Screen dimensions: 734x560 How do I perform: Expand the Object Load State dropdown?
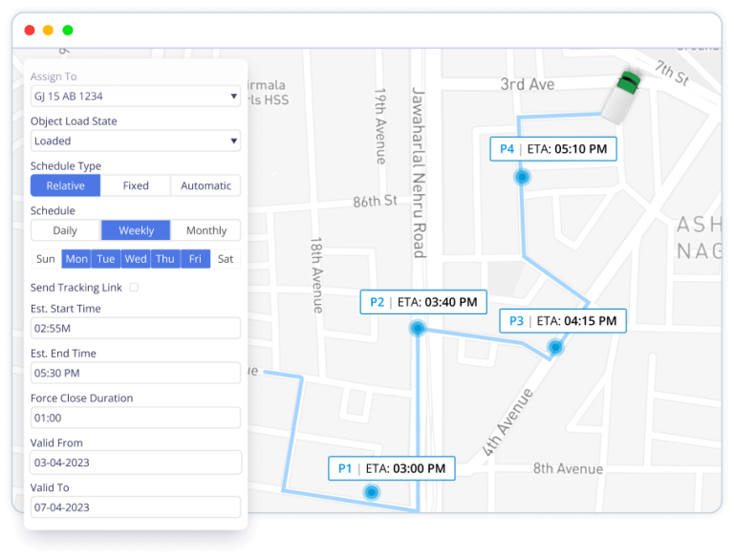coord(135,140)
